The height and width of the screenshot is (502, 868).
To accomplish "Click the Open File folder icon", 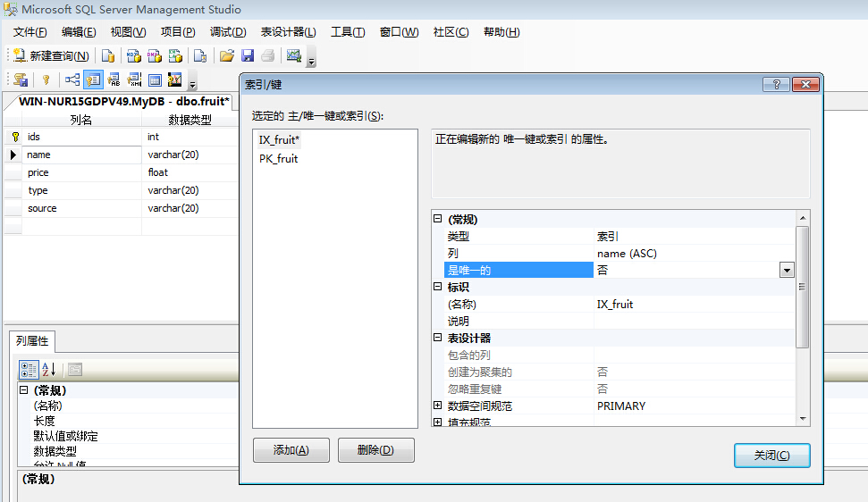I will tap(227, 55).
